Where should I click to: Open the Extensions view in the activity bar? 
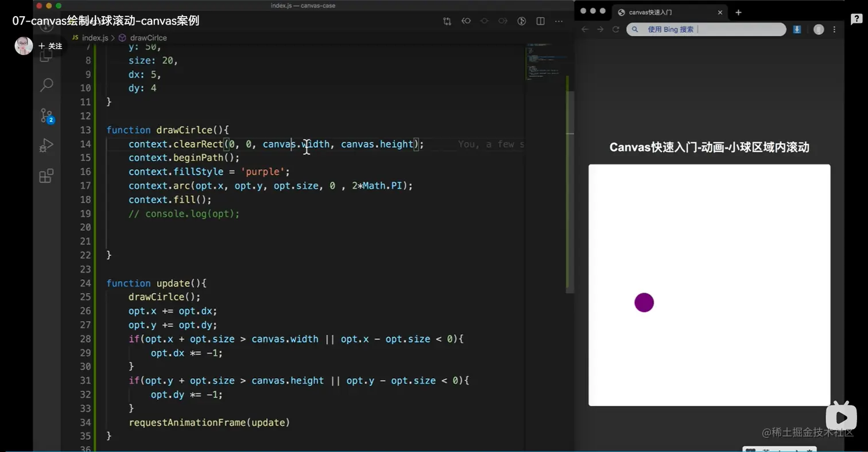46,176
